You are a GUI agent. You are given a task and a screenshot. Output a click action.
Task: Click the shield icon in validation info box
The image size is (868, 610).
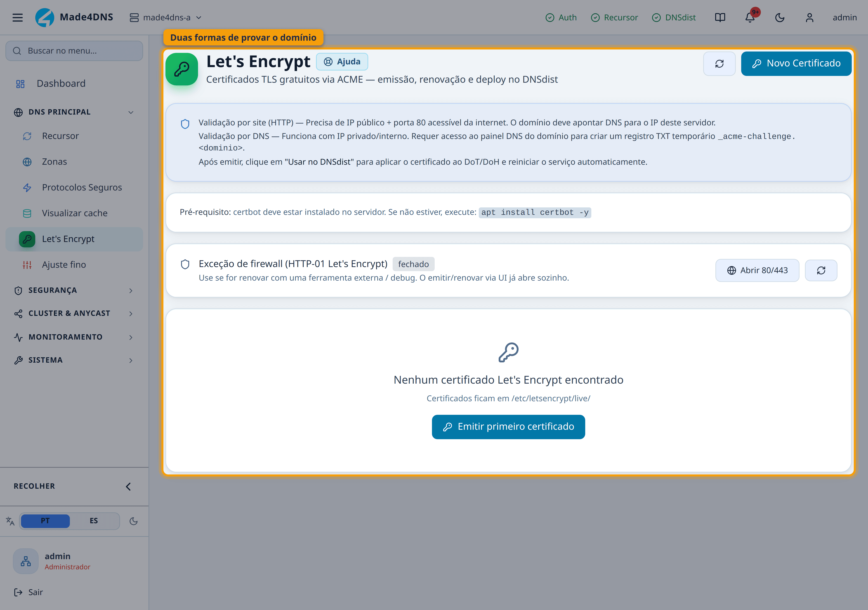point(185,124)
